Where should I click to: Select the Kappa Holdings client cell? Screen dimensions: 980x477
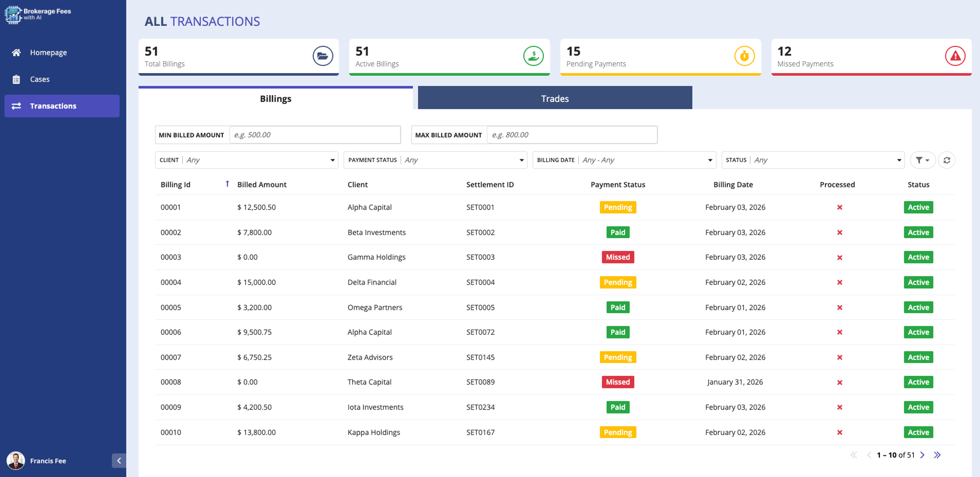pyautogui.click(x=374, y=432)
